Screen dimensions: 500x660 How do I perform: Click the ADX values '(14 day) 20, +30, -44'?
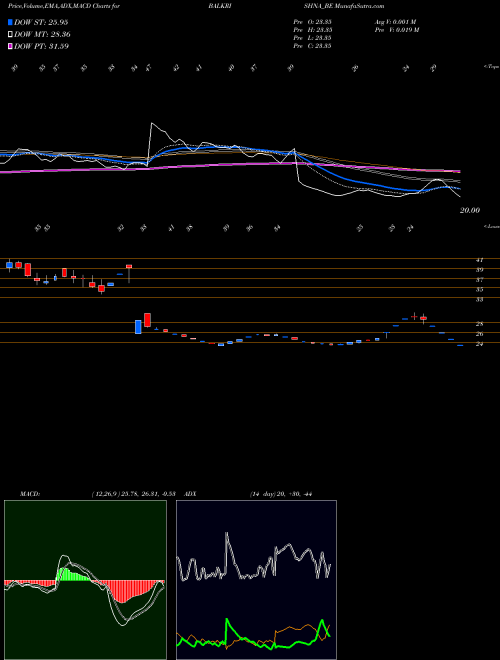[281, 494]
